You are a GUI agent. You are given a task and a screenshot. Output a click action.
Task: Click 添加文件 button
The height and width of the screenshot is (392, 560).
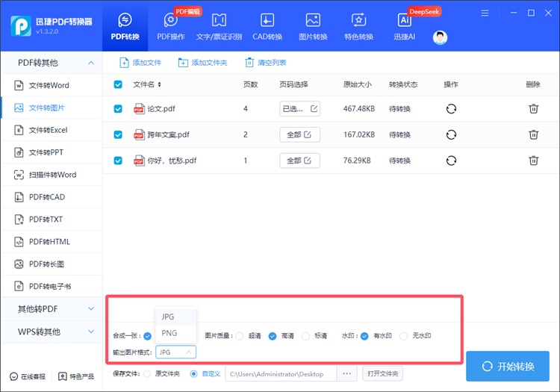click(140, 63)
